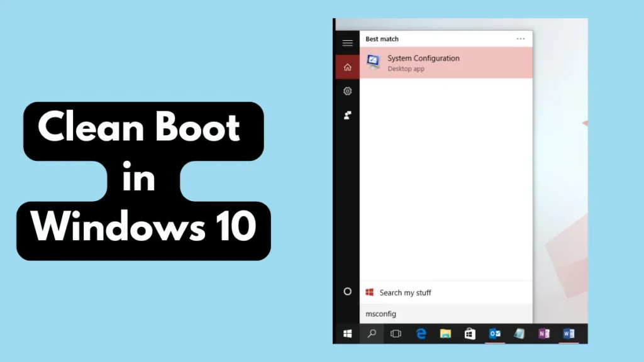Click the Cortana circle icon
This screenshot has height=362, width=644.
click(x=347, y=292)
